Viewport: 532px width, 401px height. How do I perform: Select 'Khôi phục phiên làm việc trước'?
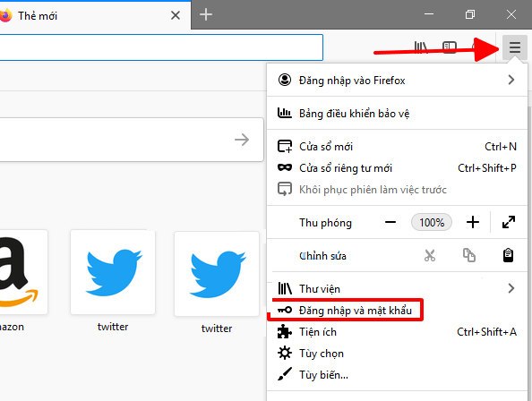[x=397, y=190]
